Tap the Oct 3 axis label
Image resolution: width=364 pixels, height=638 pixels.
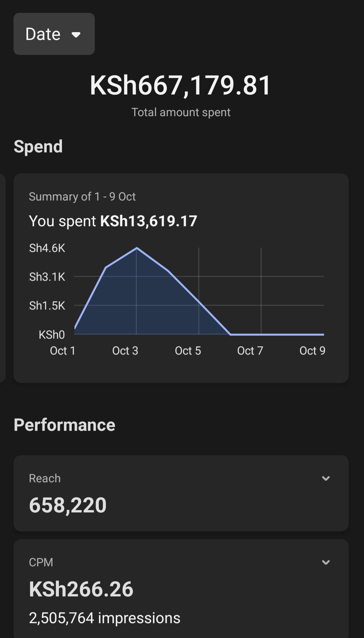tap(125, 350)
